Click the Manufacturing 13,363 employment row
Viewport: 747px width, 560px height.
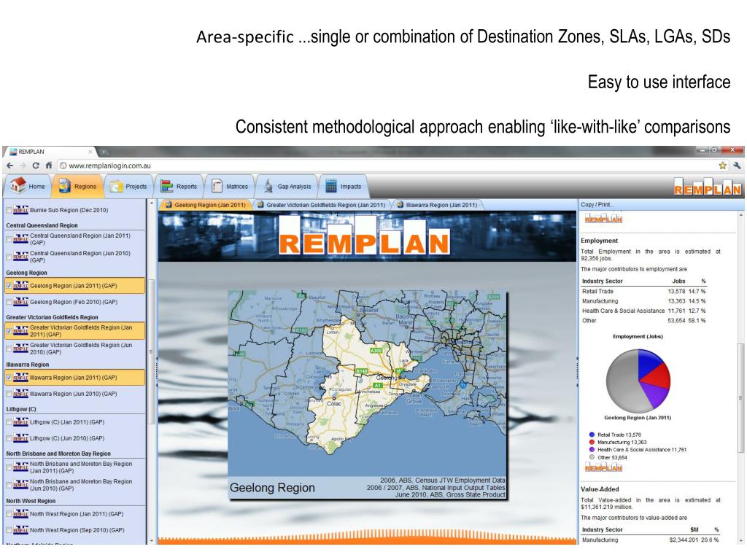point(643,301)
